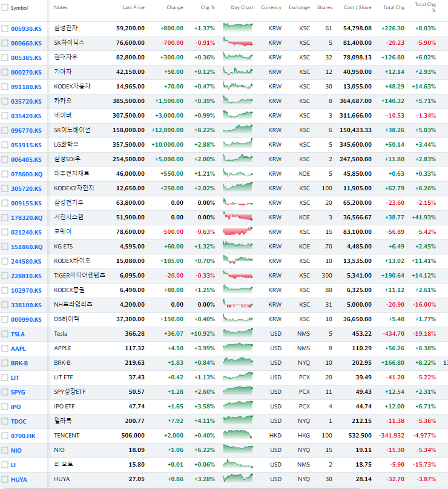Screen dimensions: 448x489
Task: Check the AAPL row checkbox
Action: (5, 348)
